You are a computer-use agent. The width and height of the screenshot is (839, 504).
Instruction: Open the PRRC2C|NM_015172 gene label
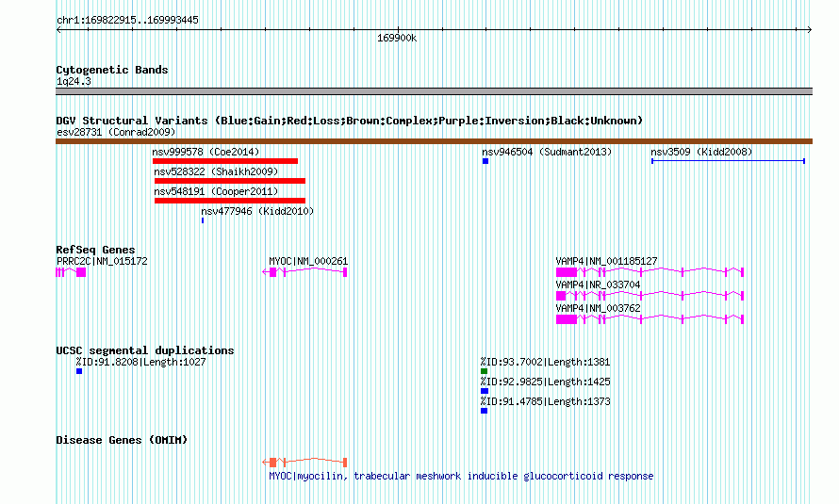pos(102,261)
